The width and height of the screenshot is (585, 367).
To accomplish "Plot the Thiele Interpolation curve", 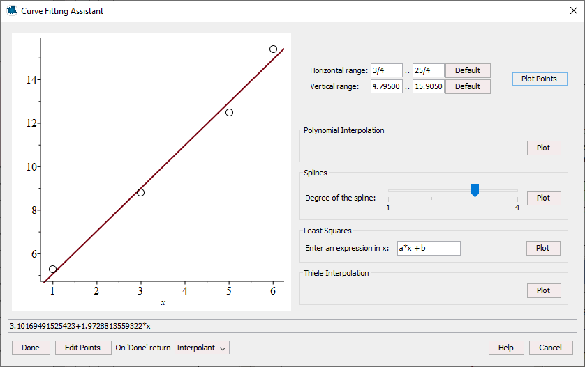I will tap(544, 291).
